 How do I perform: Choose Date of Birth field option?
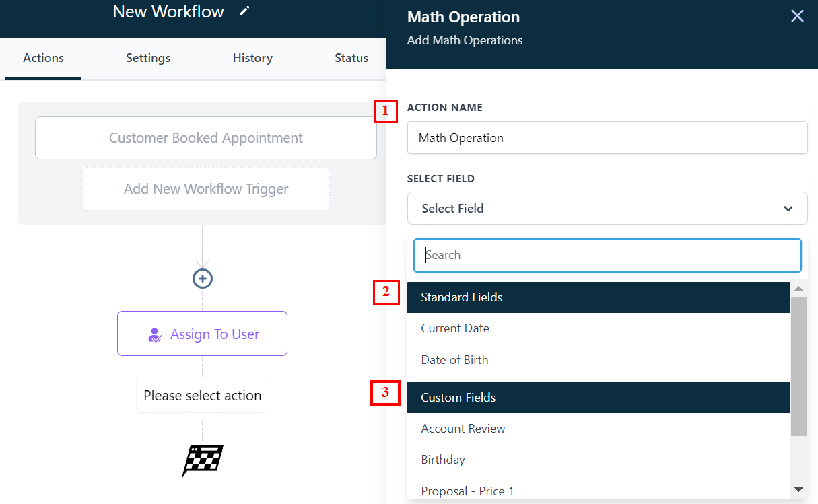pyautogui.click(x=455, y=360)
